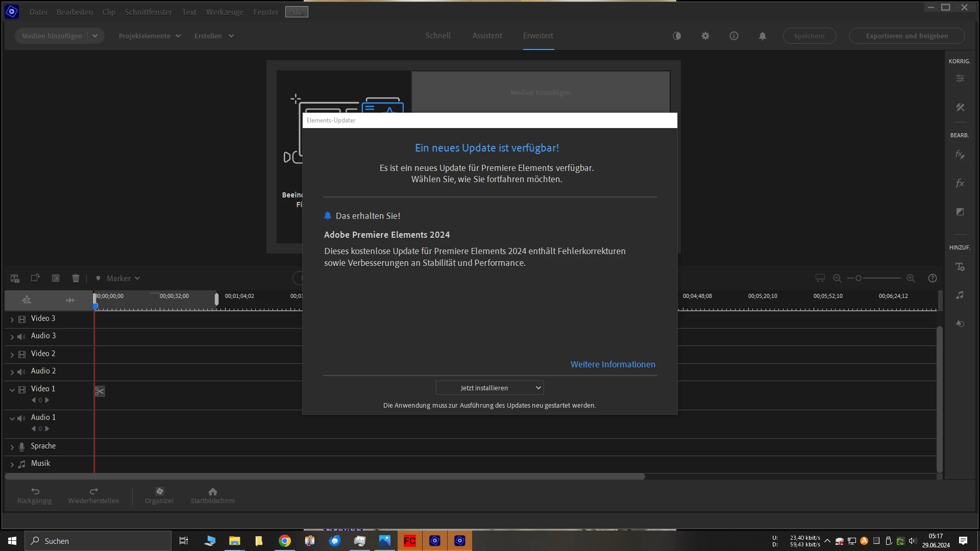Toggle Sprache track microphone icon
The image size is (980, 551).
coord(21,447)
